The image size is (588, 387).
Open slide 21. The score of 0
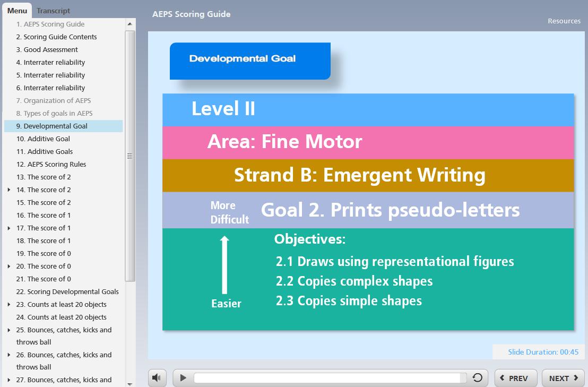click(x=44, y=279)
